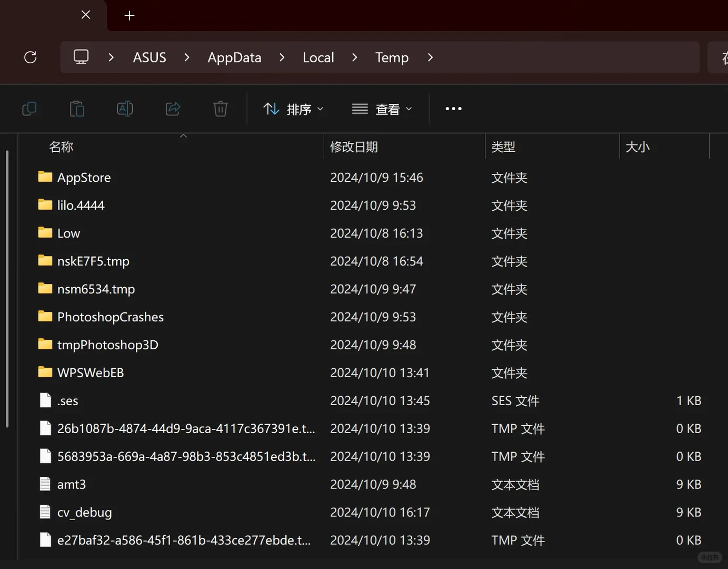728x569 pixels.
Task: Click the search box beside the address bar
Action: coord(718,57)
